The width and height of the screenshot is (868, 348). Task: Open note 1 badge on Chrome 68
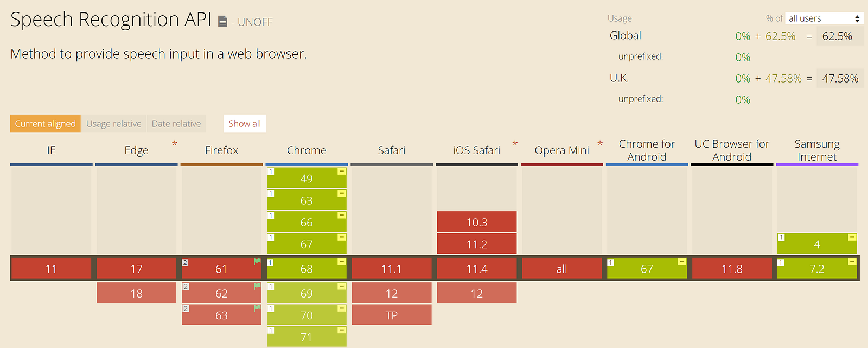tap(271, 263)
